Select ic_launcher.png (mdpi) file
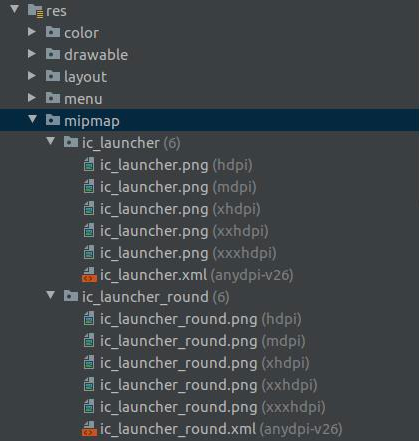 [178, 187]
